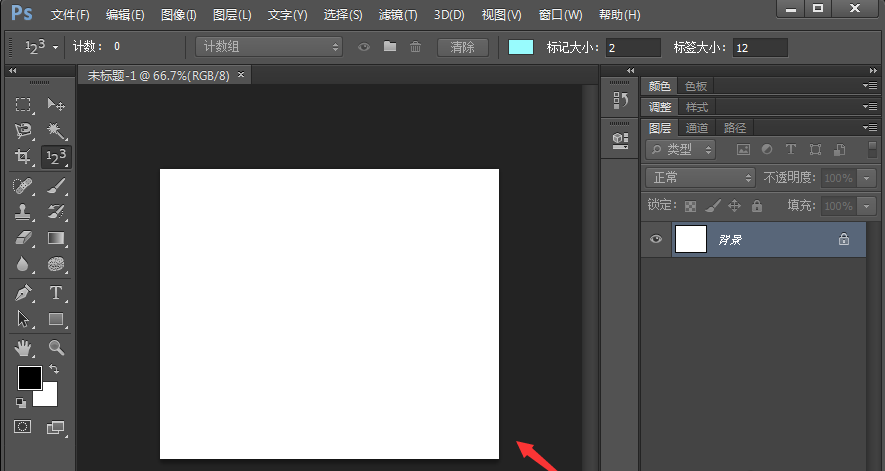This screenshot has height=471, width=885.
Task: Select the Horizontal Type tool
Action: (x=56, y=293)
